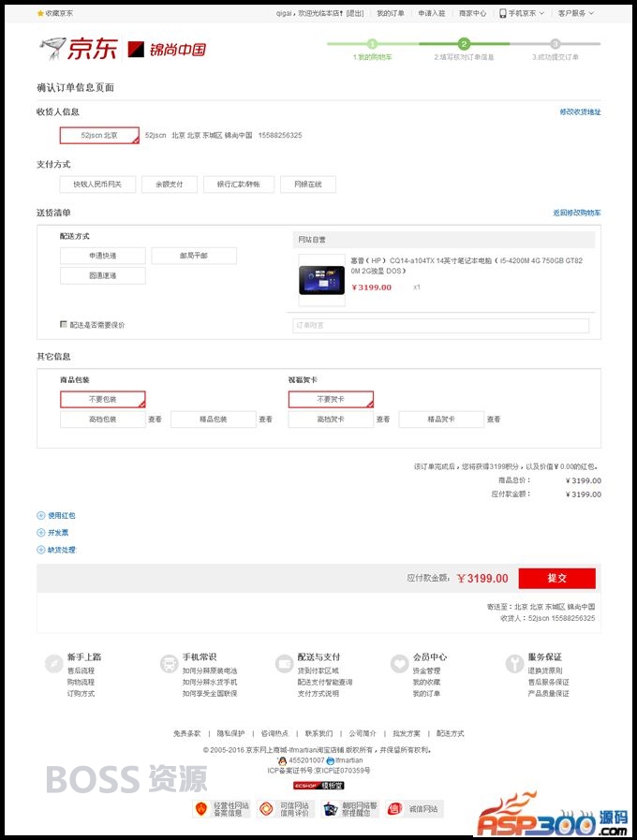This screenshot has width=637, height=840.
Task: Click the plus icon beside 开发票
Action: 40,533
